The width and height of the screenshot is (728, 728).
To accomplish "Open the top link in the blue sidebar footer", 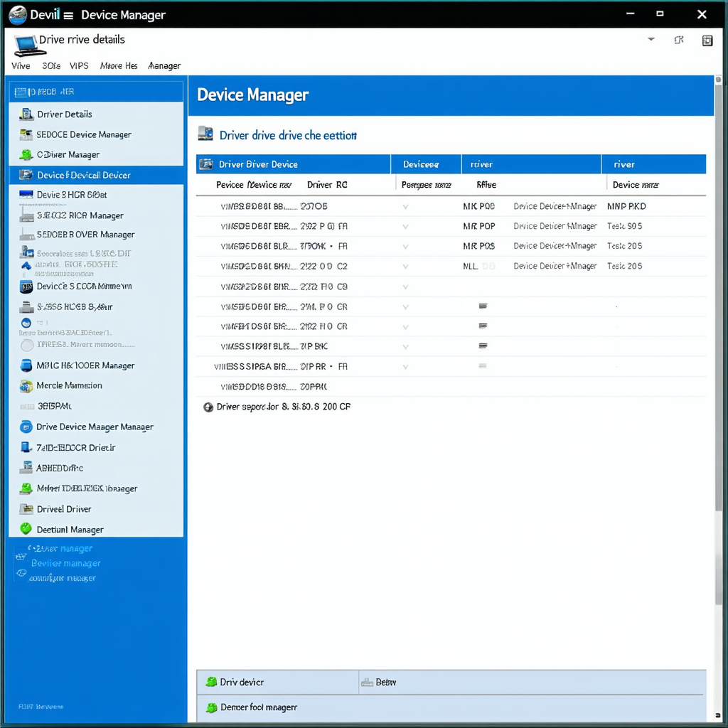I will (61, 548).
